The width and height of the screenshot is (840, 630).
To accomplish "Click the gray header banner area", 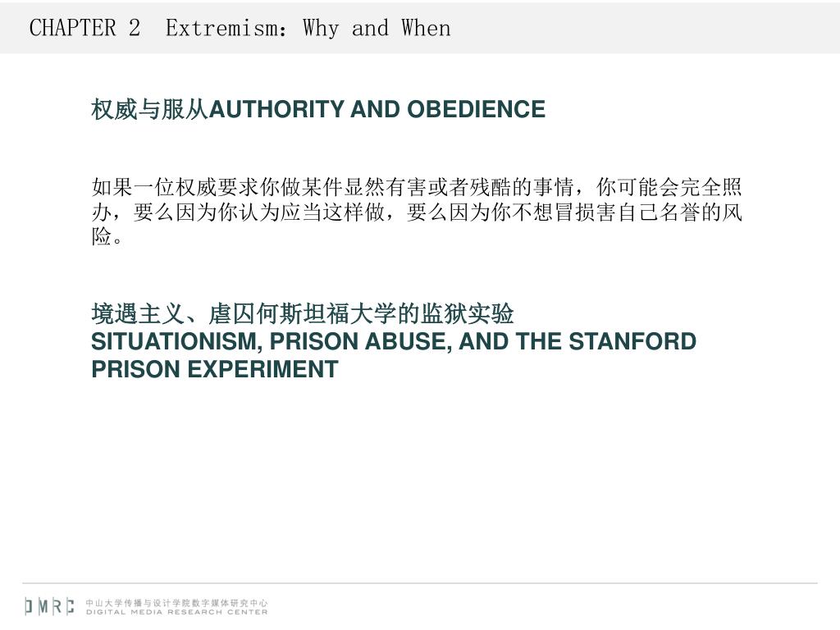I will pyautogui.click(x=420, y=27).
